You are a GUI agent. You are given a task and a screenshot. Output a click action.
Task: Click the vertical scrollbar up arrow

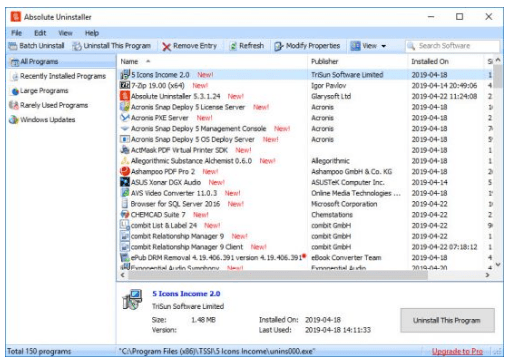coord(498,60)
